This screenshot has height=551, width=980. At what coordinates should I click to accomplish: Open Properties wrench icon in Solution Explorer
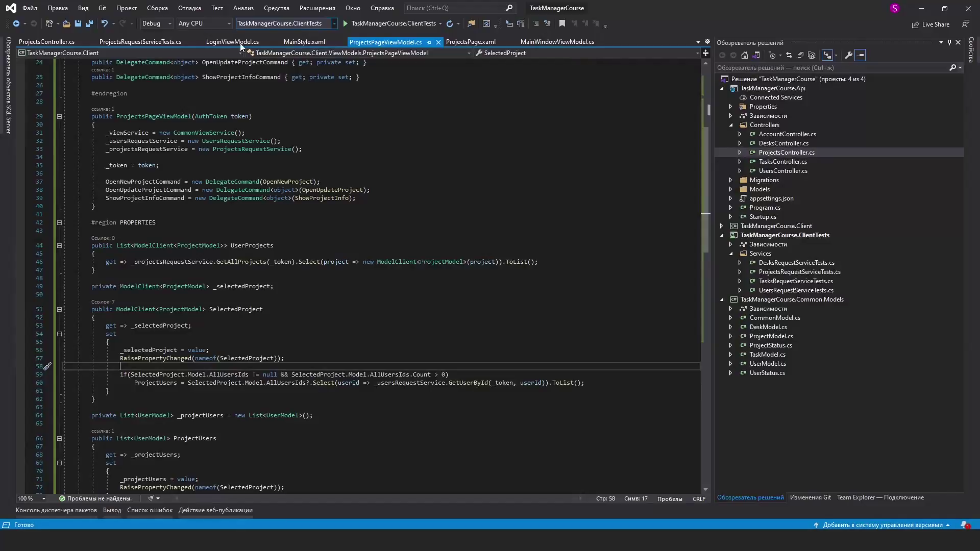[849, 55]
